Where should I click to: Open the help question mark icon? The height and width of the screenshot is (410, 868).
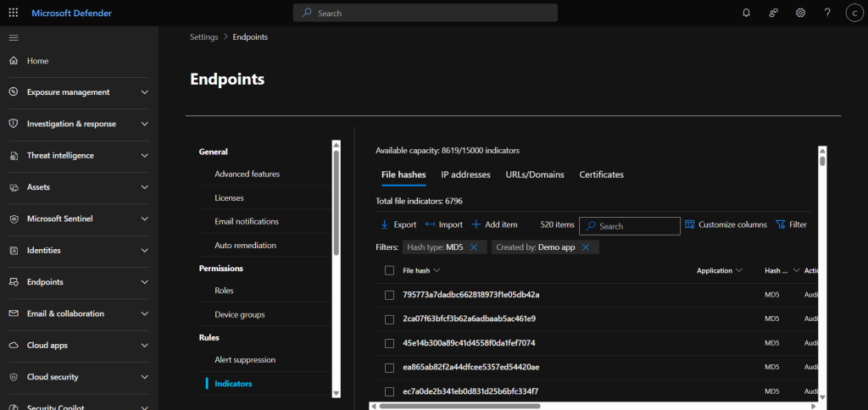click(827, 13)
